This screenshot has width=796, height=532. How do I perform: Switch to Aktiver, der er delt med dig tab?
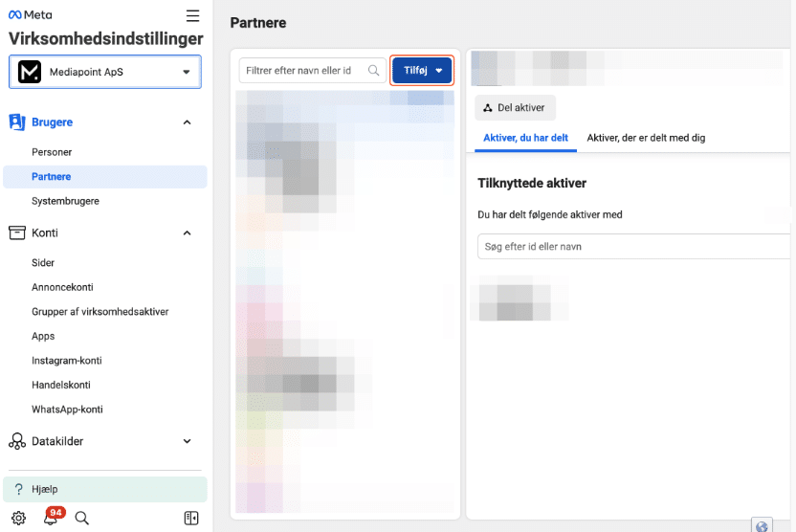(x=646, y=138)
